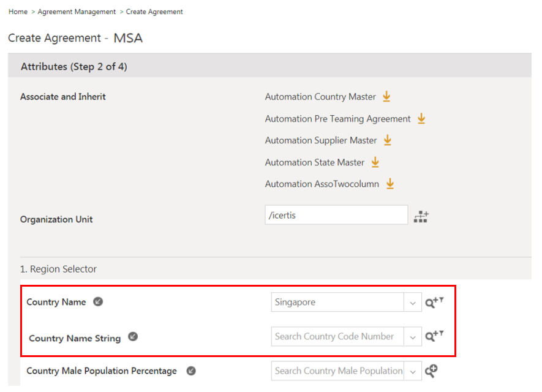The width and height of the screenshot is (542, 392).
Task: Click download arrow beside Automation Pre Teaming Agreement
Action: [421, 119]
